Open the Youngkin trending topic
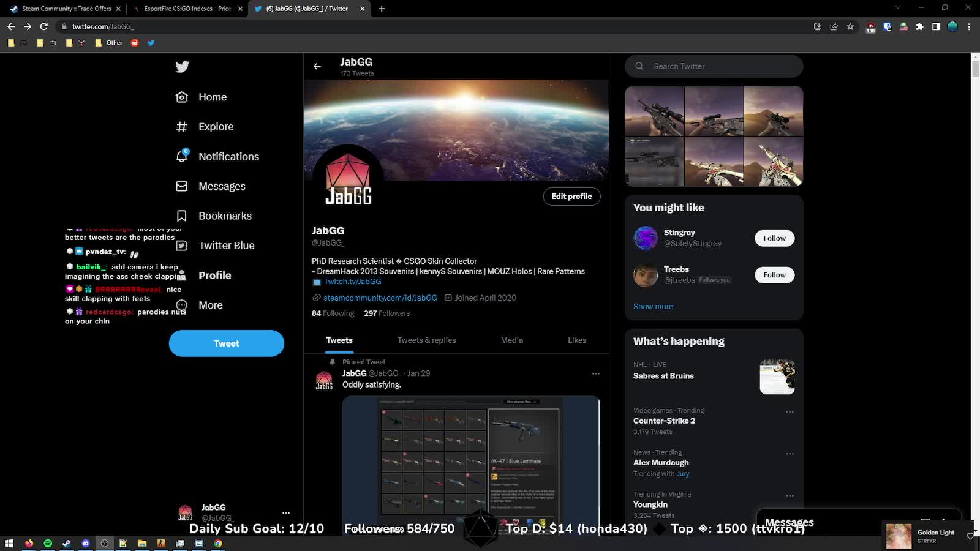 pos(650,504)
